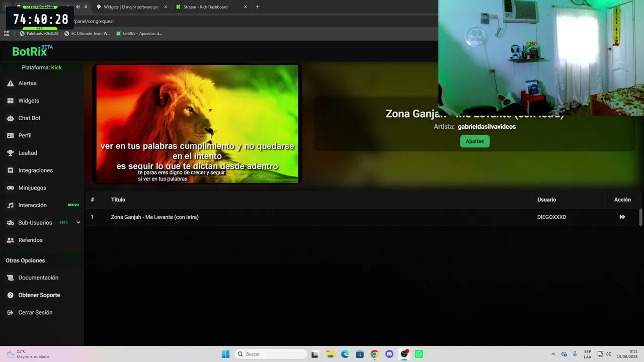Open WhatsApp from taskbar
This screenshot has width=644, height=362.
419,354
